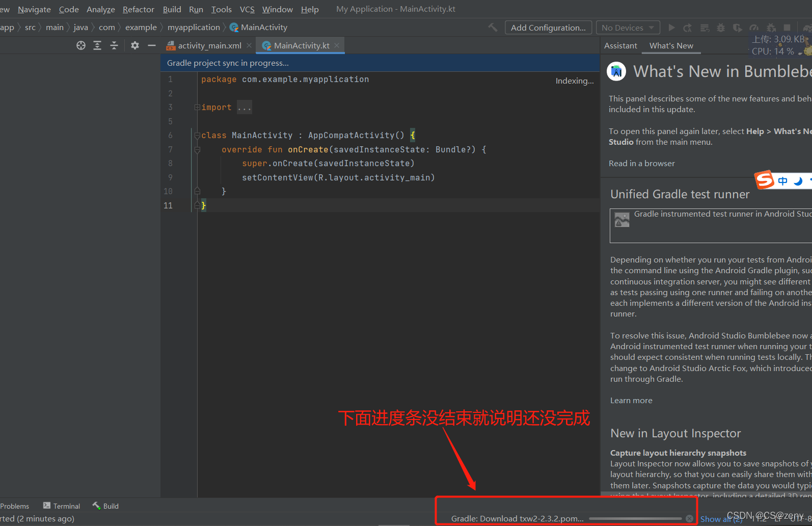This screenshot has width=812, height=526.
Task: Click the Stop square icon
Action: pos(787,28)
